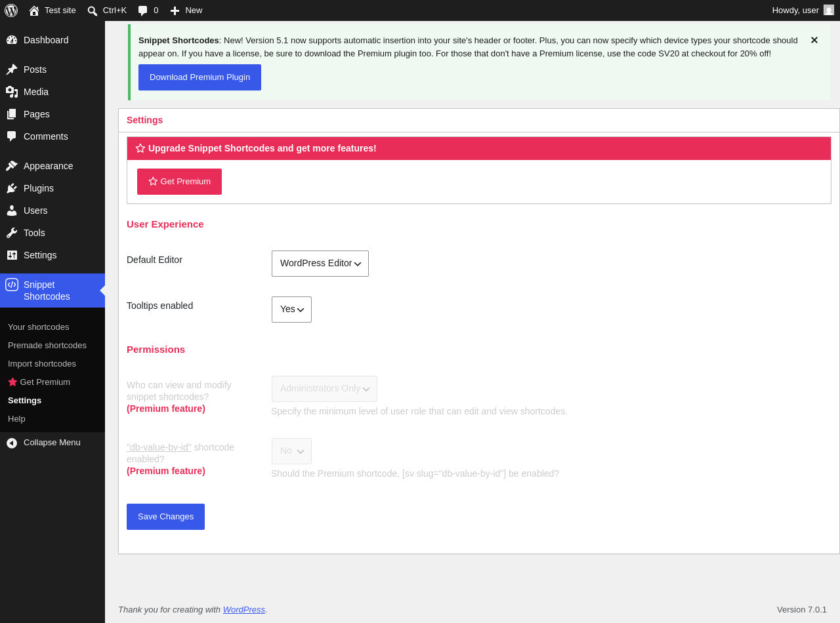Click the Snippet Shortcodes code icon
Image resolution: width=840 pixels, height=623 pixels.
tap(12, 285)
